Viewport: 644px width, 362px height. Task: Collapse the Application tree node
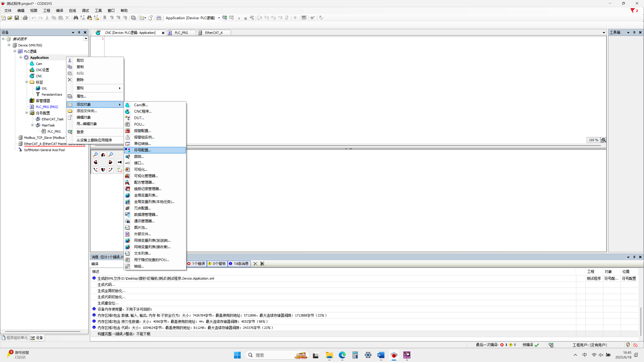coord(21,57)
